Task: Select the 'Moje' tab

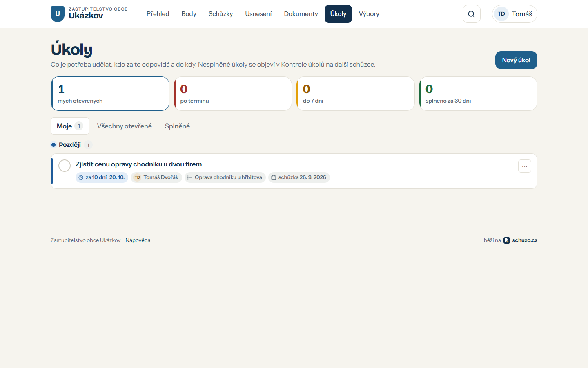Action: tap(70, 126)
